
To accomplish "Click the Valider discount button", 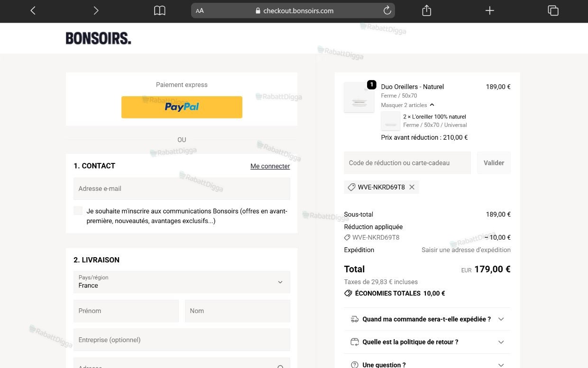I will pos(494,163).
